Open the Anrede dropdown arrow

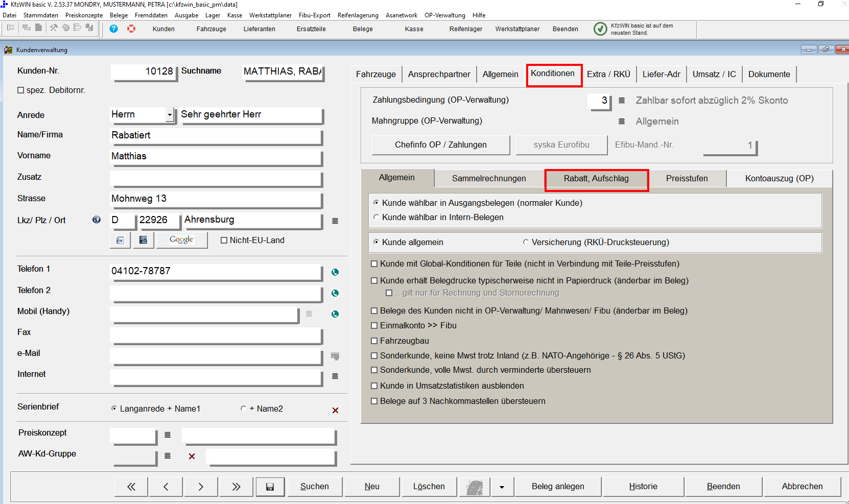tap(170, 115)
